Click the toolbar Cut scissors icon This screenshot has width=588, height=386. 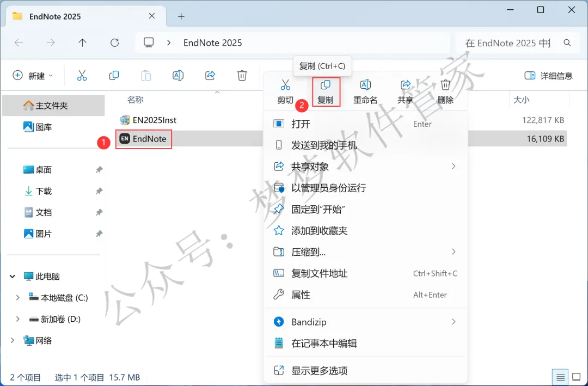point(82,75)
